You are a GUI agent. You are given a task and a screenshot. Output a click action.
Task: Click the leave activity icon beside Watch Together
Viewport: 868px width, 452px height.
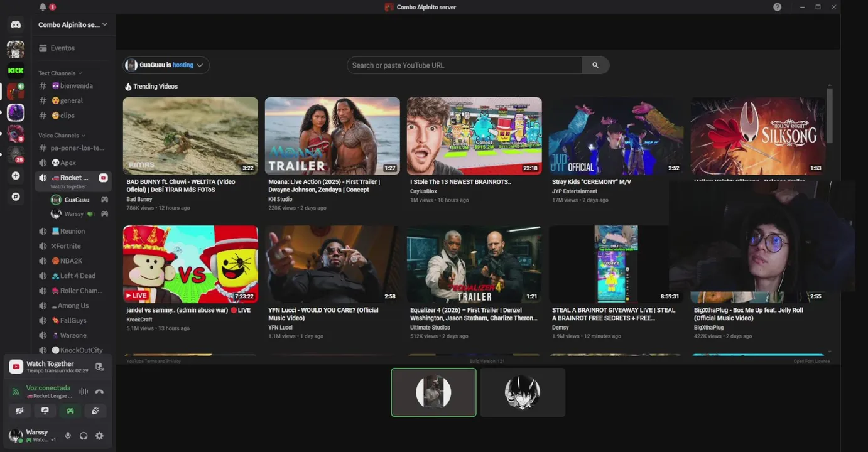pos(99,367)
